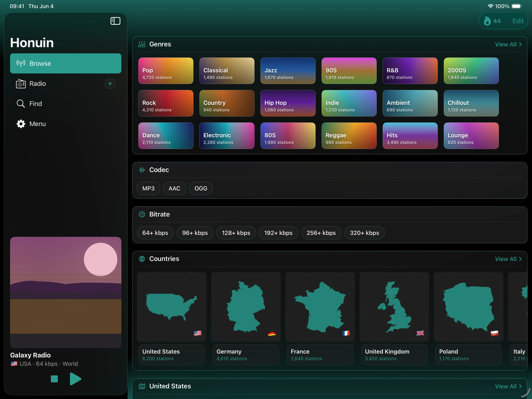Open the Germany map tile
This screenshot has height=399, width=532.
pos(246,307)
